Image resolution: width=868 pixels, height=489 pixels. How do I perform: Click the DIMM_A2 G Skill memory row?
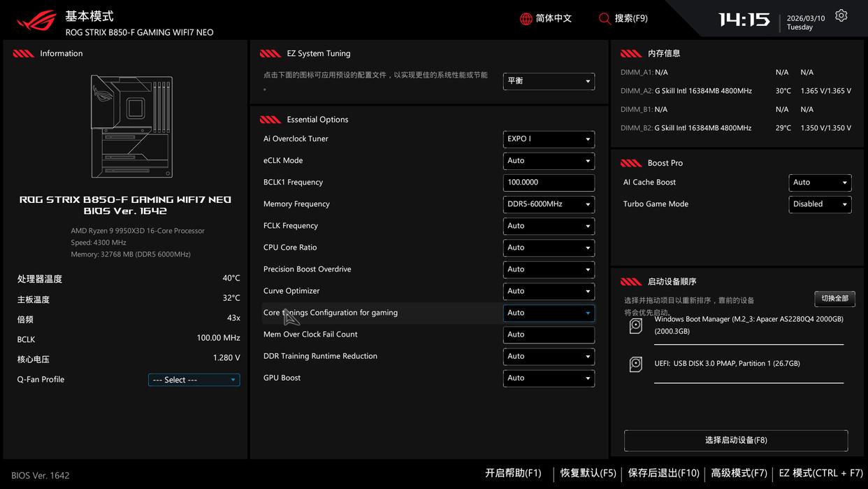736,91
